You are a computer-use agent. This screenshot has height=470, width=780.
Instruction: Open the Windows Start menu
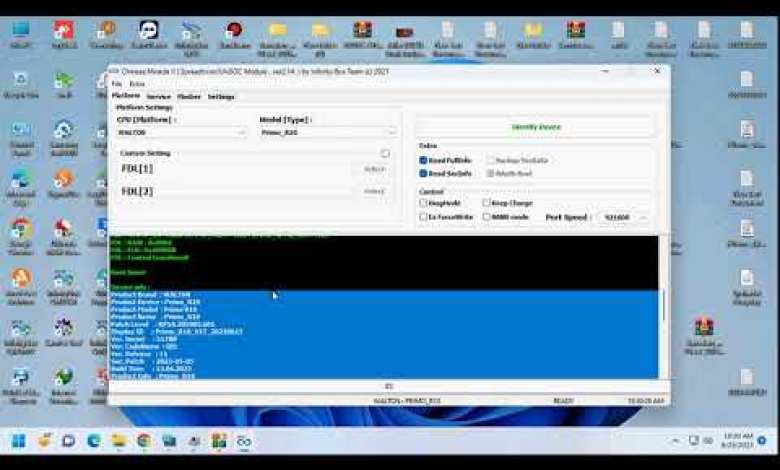point(18,441)
